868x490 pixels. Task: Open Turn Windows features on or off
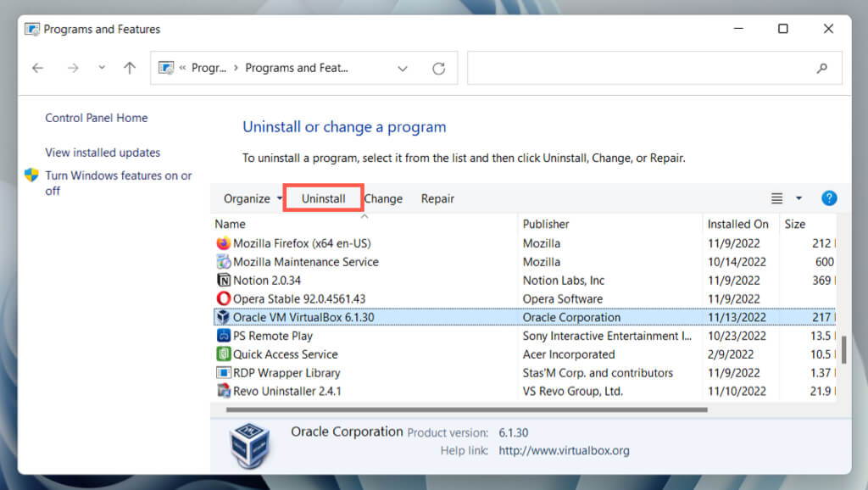tap(119, 183)
